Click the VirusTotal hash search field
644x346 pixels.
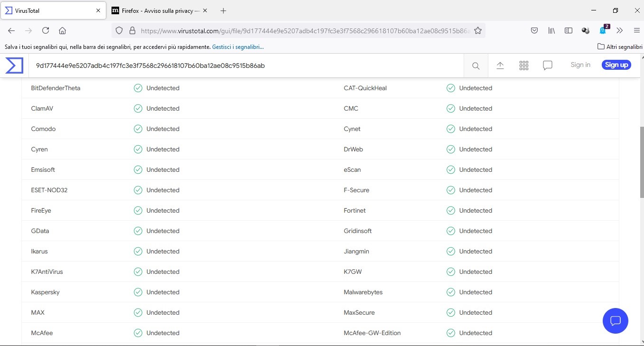click(247, 65)
